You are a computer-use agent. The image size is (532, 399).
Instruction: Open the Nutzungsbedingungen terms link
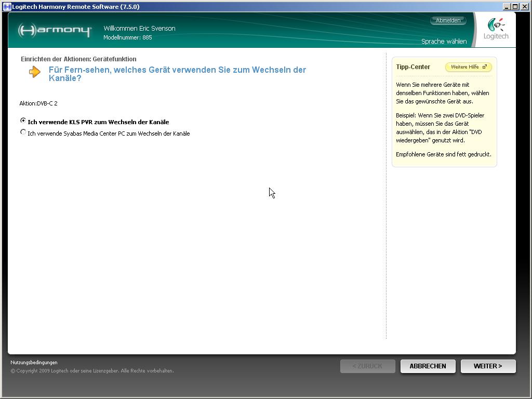point(34,362)
